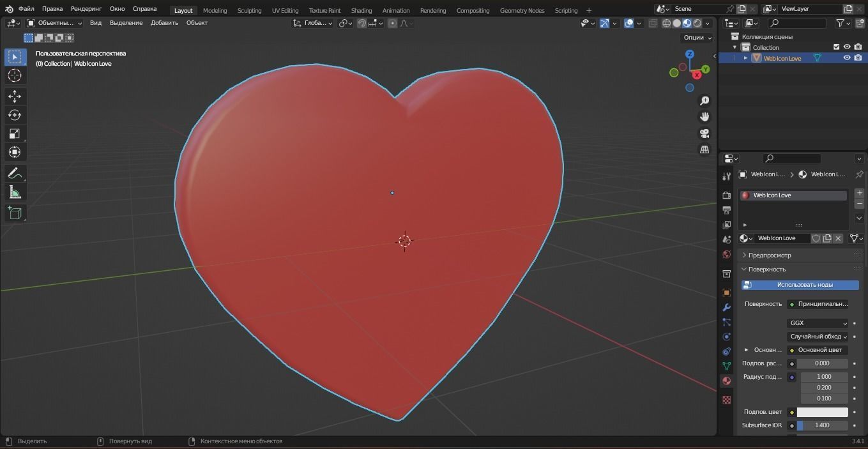Select the Select Box tool
The image size is (868, 449).
(x=14, y=57)
